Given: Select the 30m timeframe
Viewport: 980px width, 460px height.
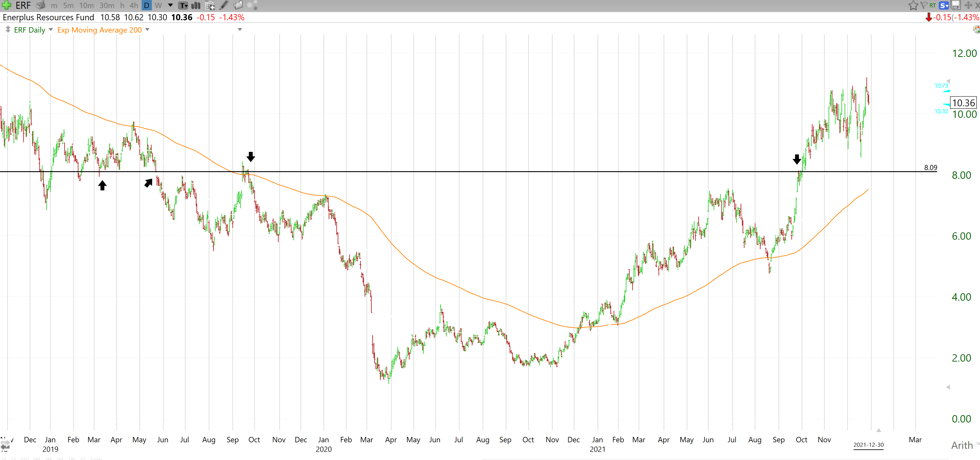Looking at the screenshot, I should point(107,5).
